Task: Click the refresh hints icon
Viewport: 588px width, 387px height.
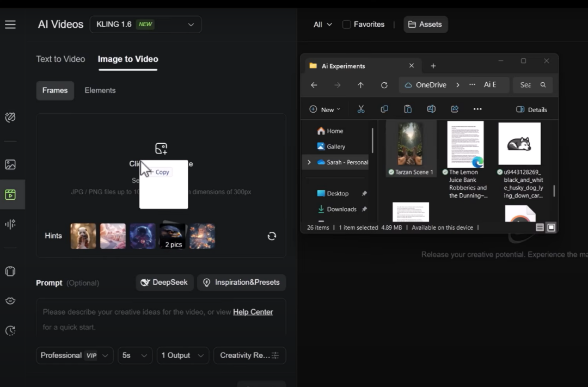Action: (x=272, y=236)
